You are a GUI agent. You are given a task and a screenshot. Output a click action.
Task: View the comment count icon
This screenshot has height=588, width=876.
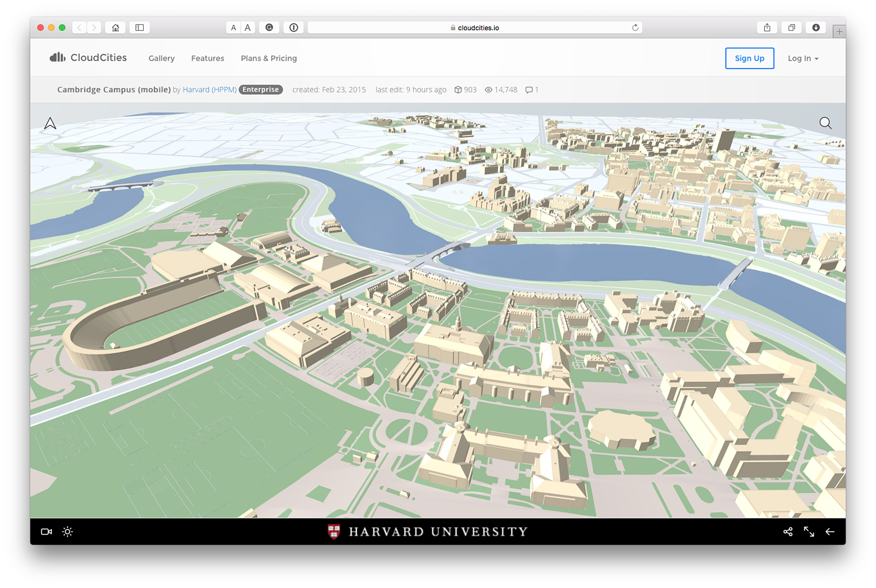pyautogui.click(x=529, y=90)
